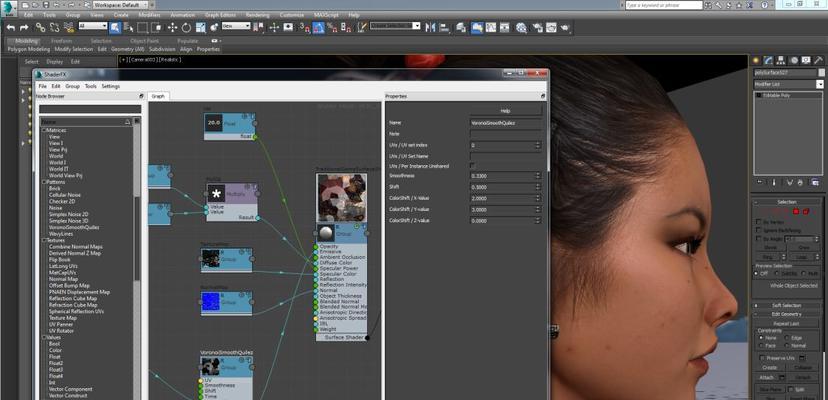Open ShaderFX Settings menu

point(111,86)
